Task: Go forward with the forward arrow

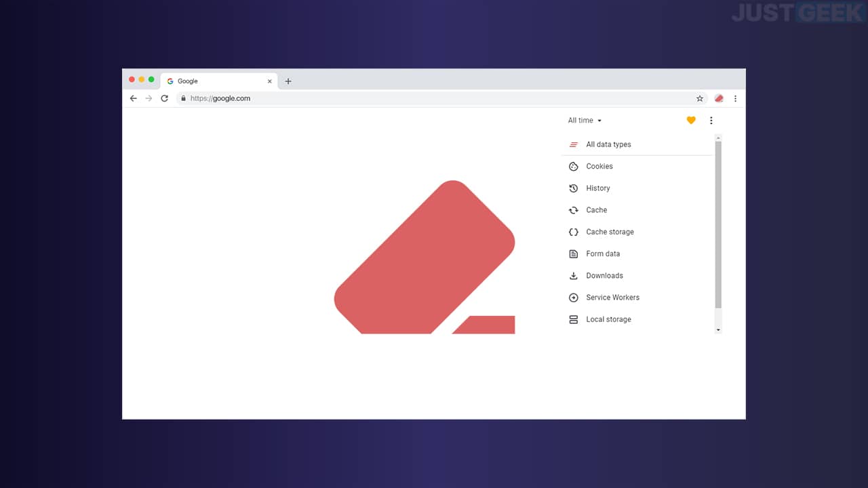Action: tap(149, 98)
